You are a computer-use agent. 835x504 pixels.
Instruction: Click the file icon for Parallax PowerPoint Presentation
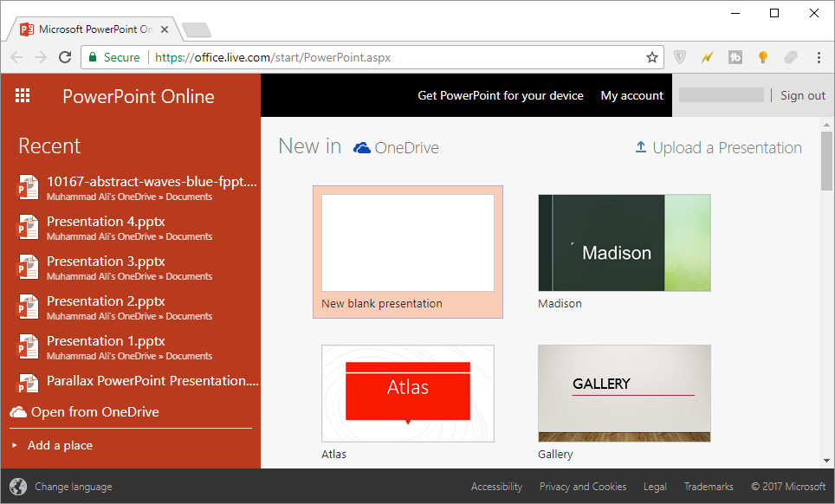29,383
